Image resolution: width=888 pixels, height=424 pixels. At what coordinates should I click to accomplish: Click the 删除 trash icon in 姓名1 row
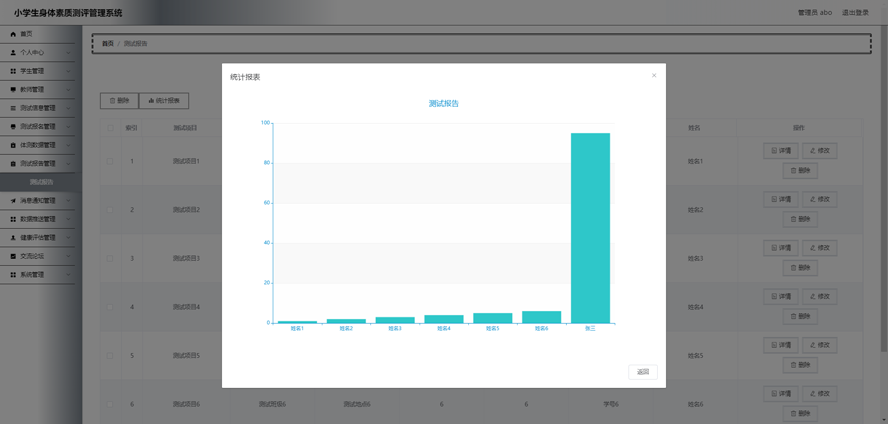[x=793, y=170]
